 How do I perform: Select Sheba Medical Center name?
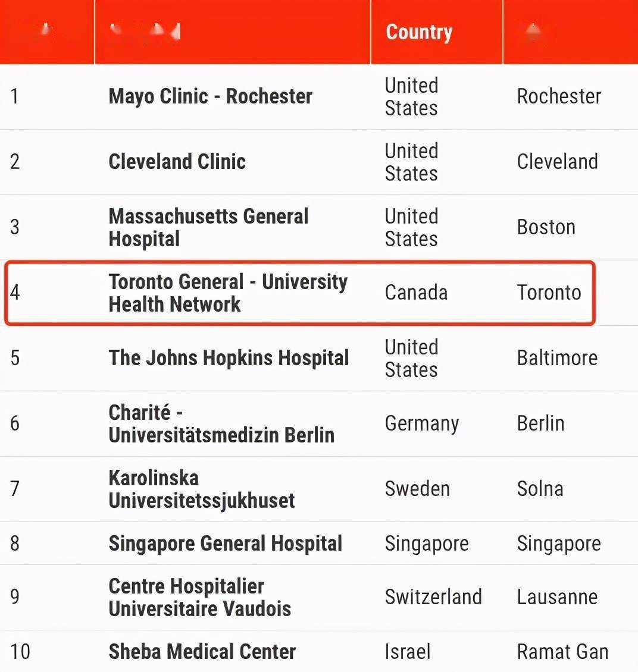(202, 651)
